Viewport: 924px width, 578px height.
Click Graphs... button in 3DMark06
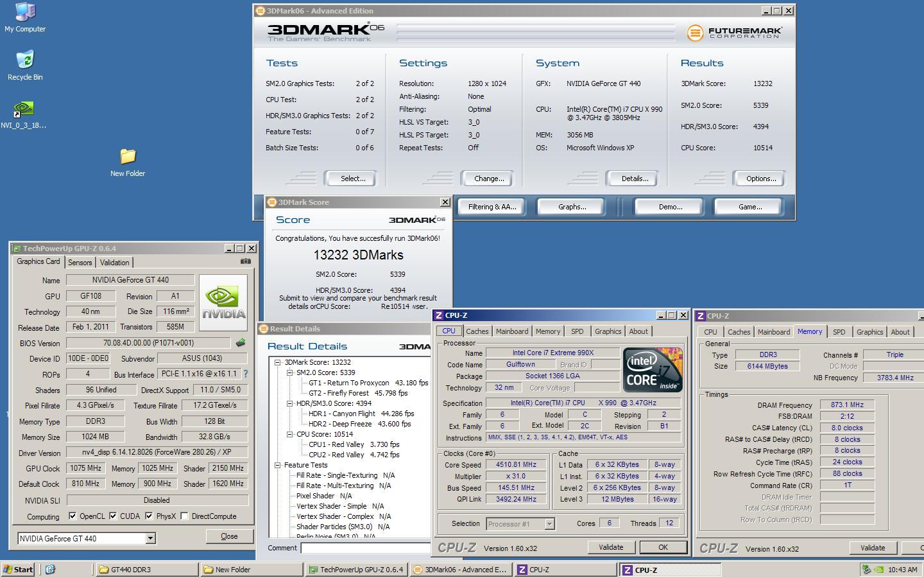tap(572, 207)
